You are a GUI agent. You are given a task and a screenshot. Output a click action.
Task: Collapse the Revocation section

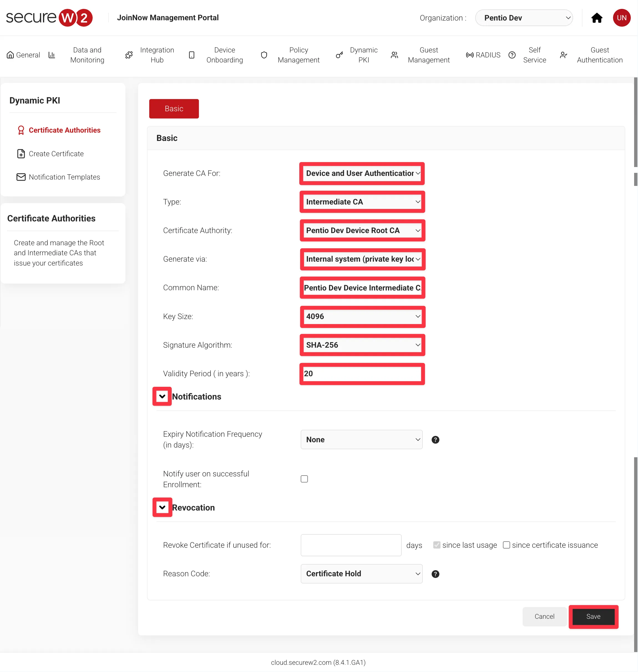click(162, 507)
